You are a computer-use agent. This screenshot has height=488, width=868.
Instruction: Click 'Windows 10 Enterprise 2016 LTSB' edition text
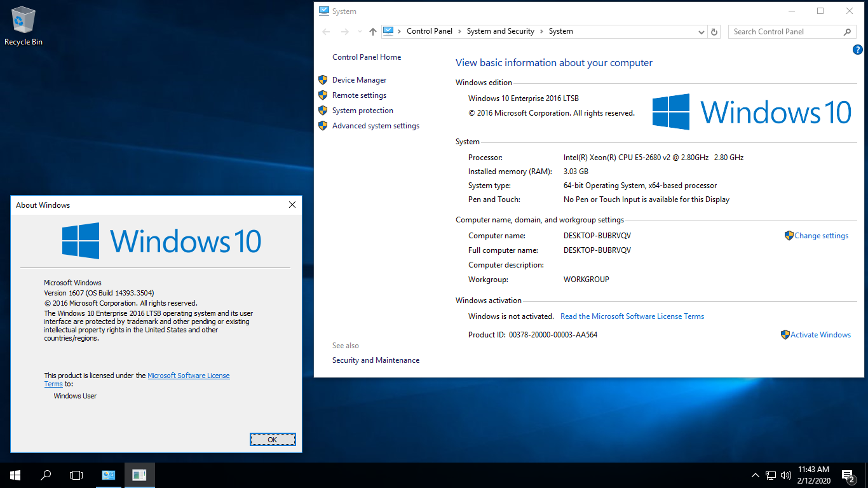tap(524, 98)
